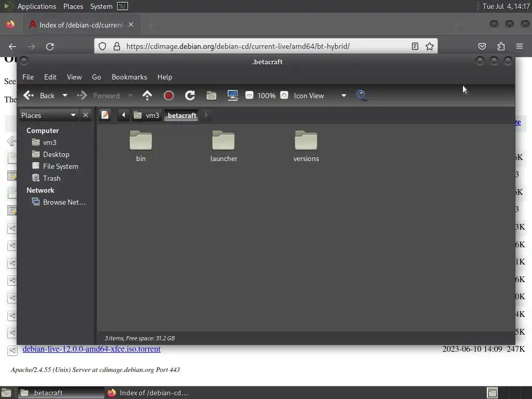The height and width of the screenshot is (399, 532).
Task: Select File System in the sidebar
Action: coord(55,166)
